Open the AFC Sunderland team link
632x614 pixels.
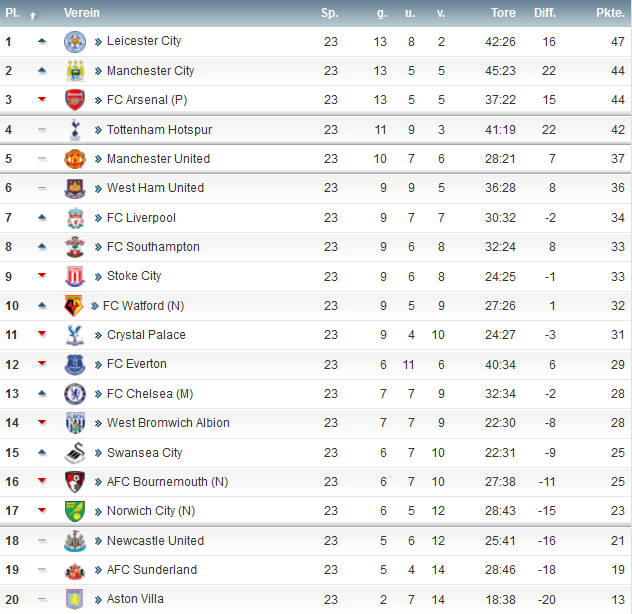pos(152,570)
